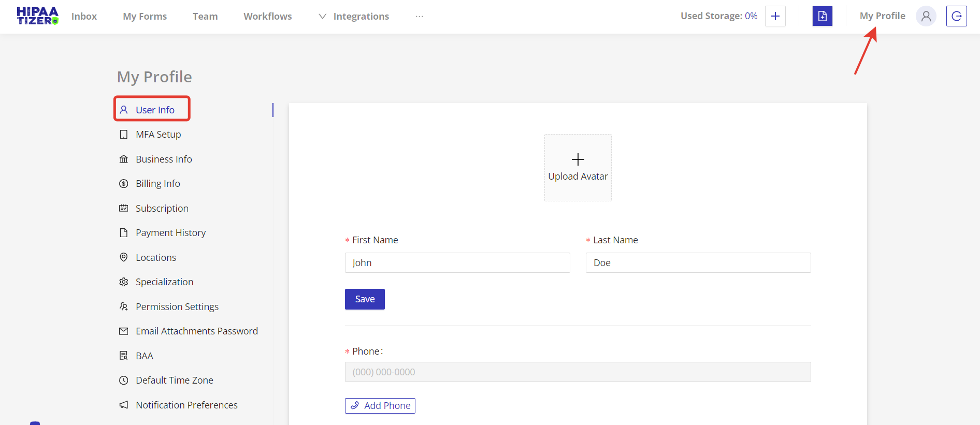The height and width of the screenshot is (425, 980).
Task: Click the MFA Setup sidebar icon
Action: click(124, 135)
